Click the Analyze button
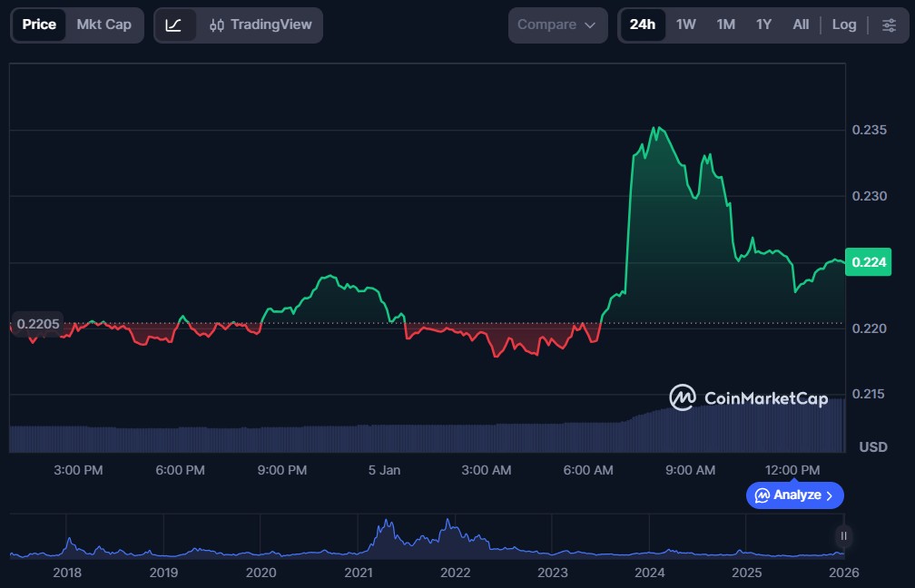 (x=794, y=495)
